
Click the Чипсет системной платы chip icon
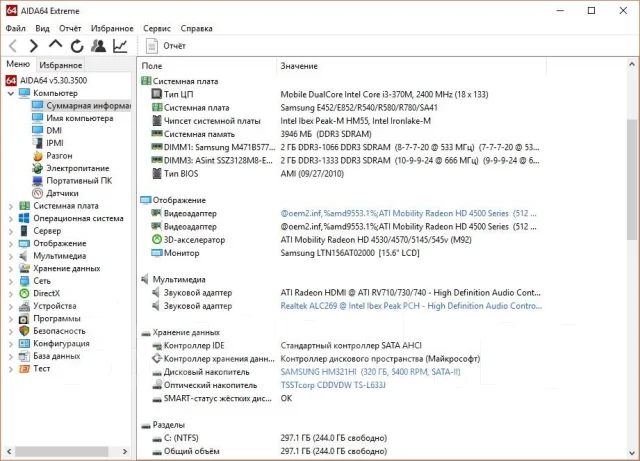click(x=157, y=120)
